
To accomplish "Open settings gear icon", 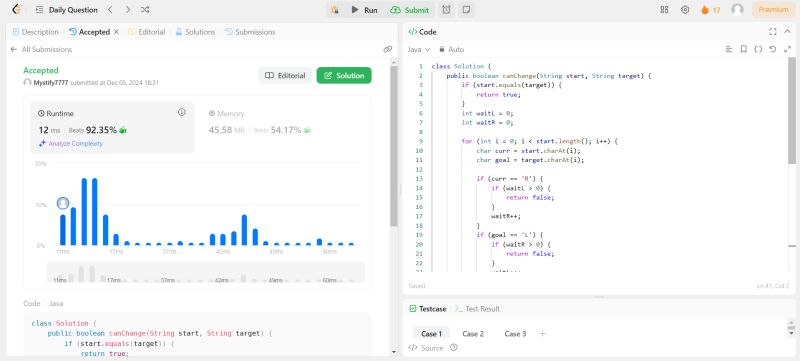I will click(x=685, y=10).
